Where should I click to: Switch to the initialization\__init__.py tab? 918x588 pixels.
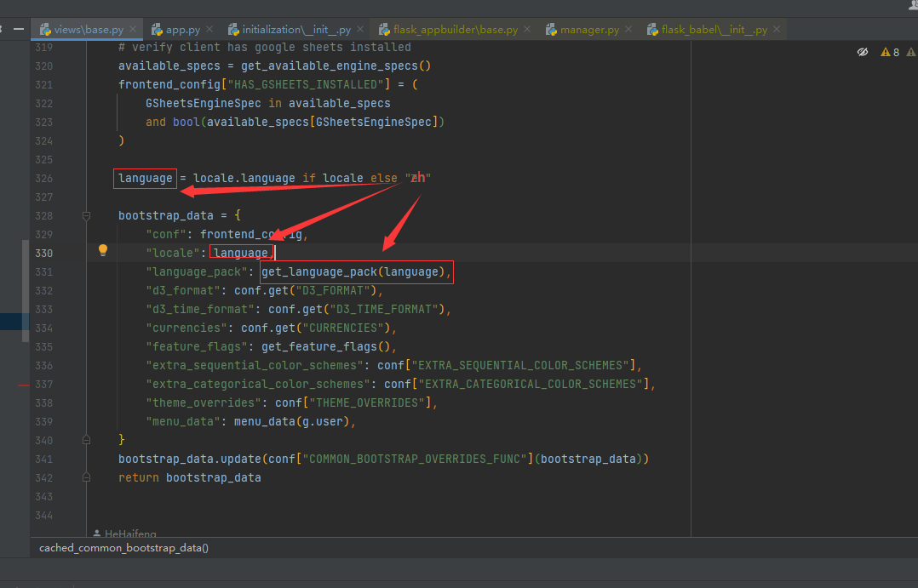pos(296,29)
